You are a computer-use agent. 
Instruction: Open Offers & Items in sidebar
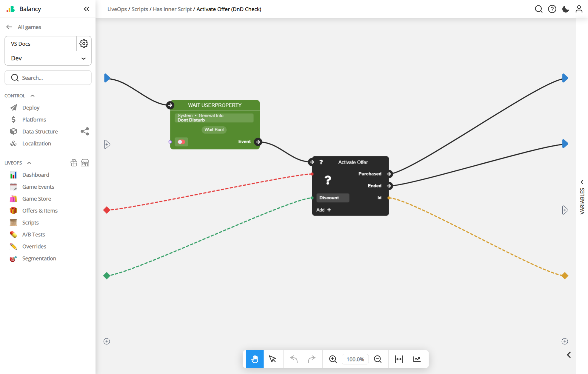[x=40, y=211]
